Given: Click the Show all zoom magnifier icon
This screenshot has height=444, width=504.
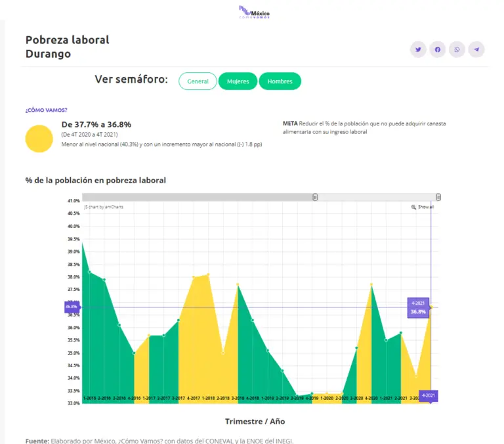Looking at the screenshot, I should pos(413,207).
